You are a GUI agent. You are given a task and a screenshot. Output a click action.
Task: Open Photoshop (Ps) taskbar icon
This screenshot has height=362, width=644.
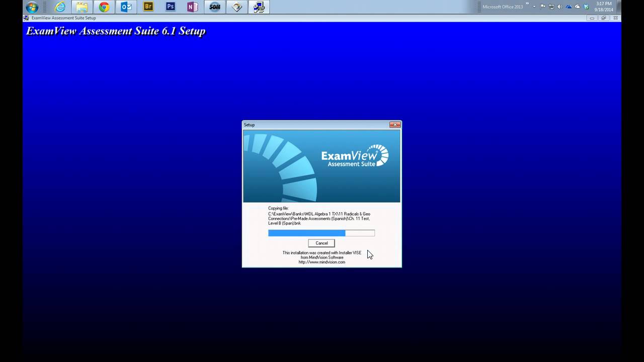(x=171, y=7)
